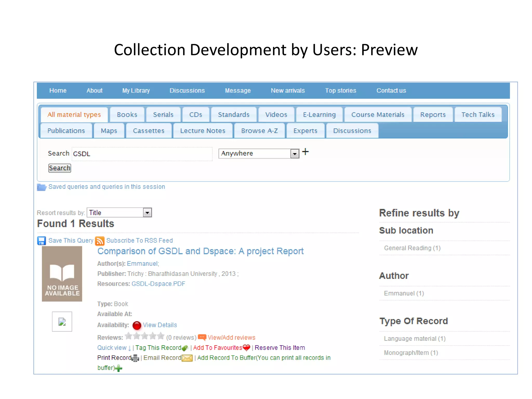Open New arrivals in navigation bar
Screen dimensions: 532x399
[288, 91]
